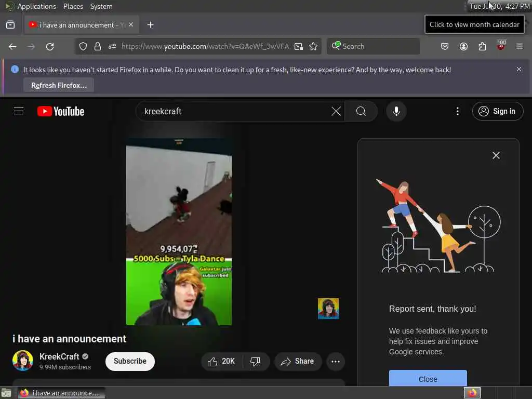Open more actions ellipsis under video
Image resolution: width=532 pixels, height=399 pixels.
336,362
